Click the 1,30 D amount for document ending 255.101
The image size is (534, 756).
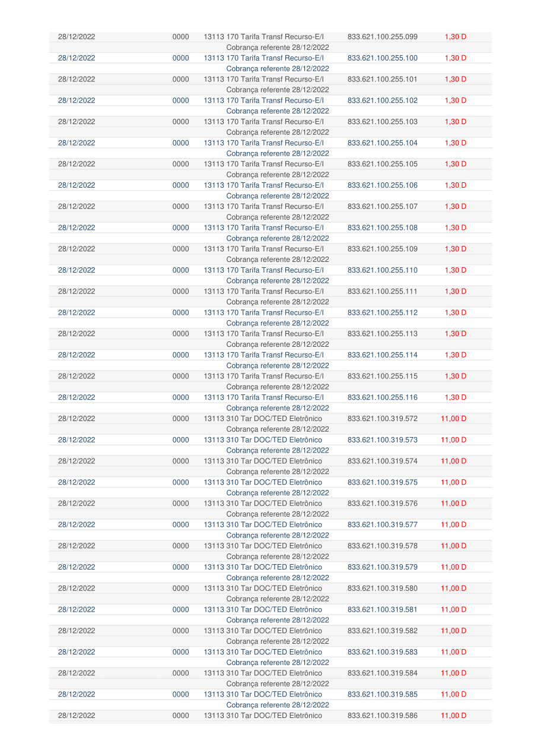pyautogui.click(x=455, y=79)
